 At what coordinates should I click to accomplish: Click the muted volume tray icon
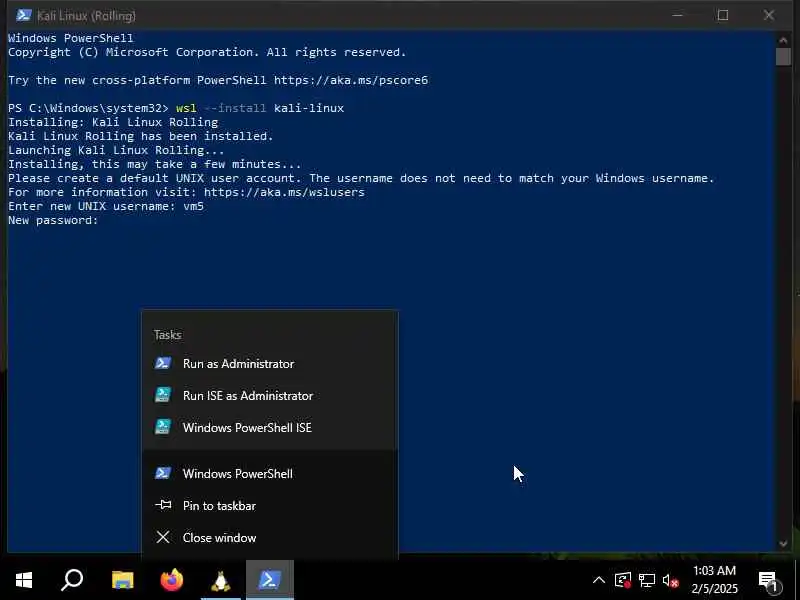(670, 580)
